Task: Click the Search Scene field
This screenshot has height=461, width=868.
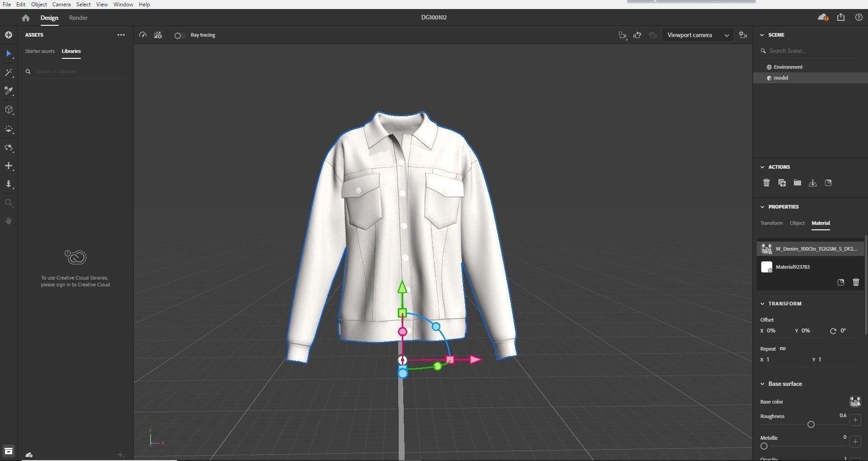Action: tap(811, 51)
